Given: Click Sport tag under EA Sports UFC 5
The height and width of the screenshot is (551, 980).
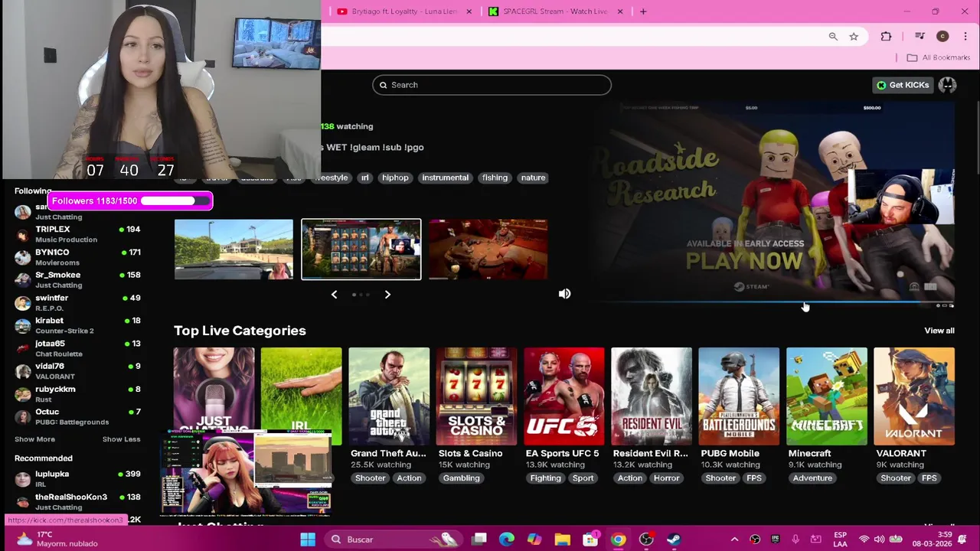Looking at the screenshot, I should (583, 478).
